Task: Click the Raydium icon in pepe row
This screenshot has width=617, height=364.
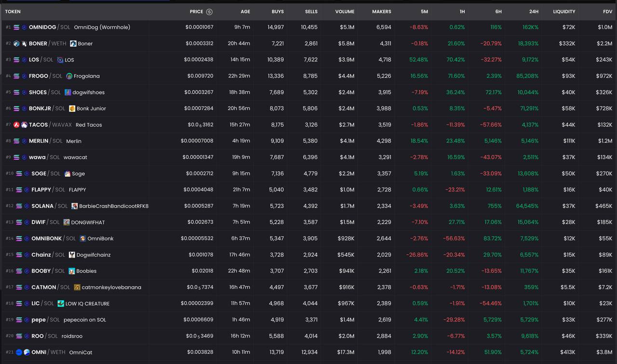Action: (x=27, y=320)
